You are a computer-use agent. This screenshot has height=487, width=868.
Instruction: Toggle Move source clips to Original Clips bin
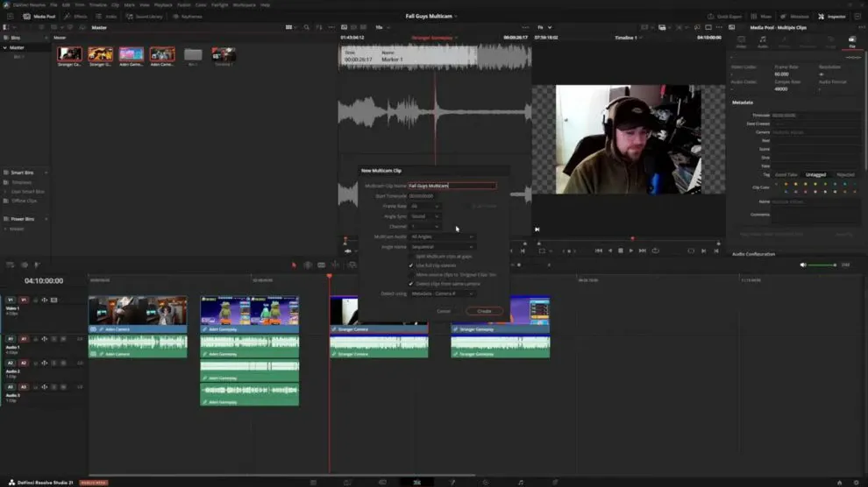pyautogui.click(x=410, y=275)
